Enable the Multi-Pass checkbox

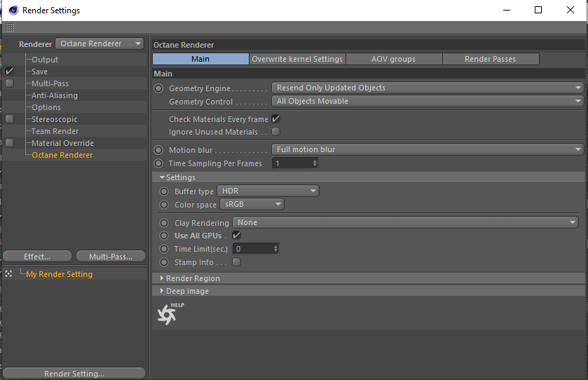coord(9,83)
